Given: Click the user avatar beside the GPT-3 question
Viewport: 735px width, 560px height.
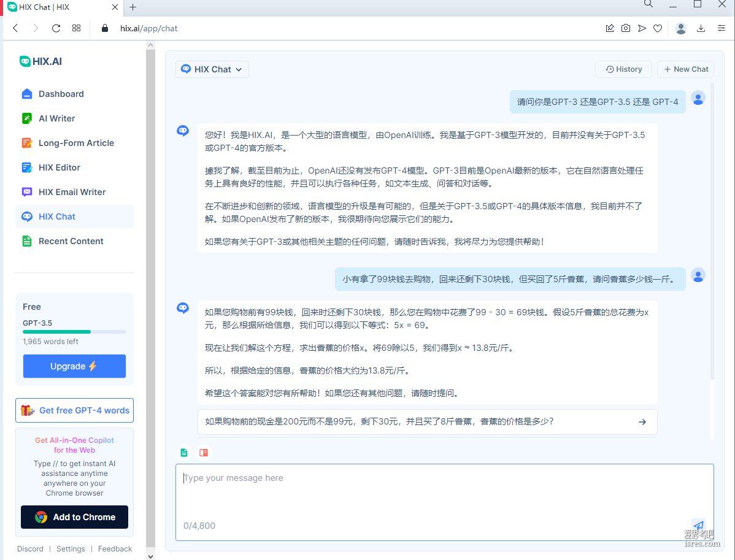Looking at the screenshot, I should 698,98.
